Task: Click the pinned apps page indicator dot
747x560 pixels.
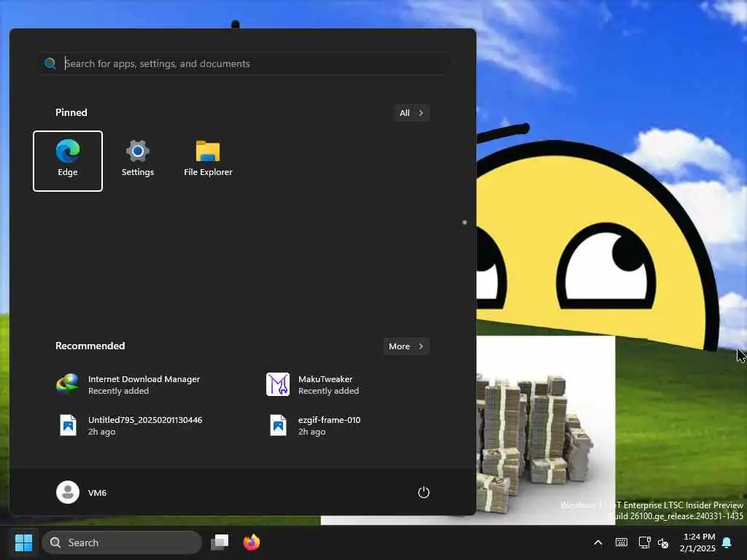Action: point(465,222)
